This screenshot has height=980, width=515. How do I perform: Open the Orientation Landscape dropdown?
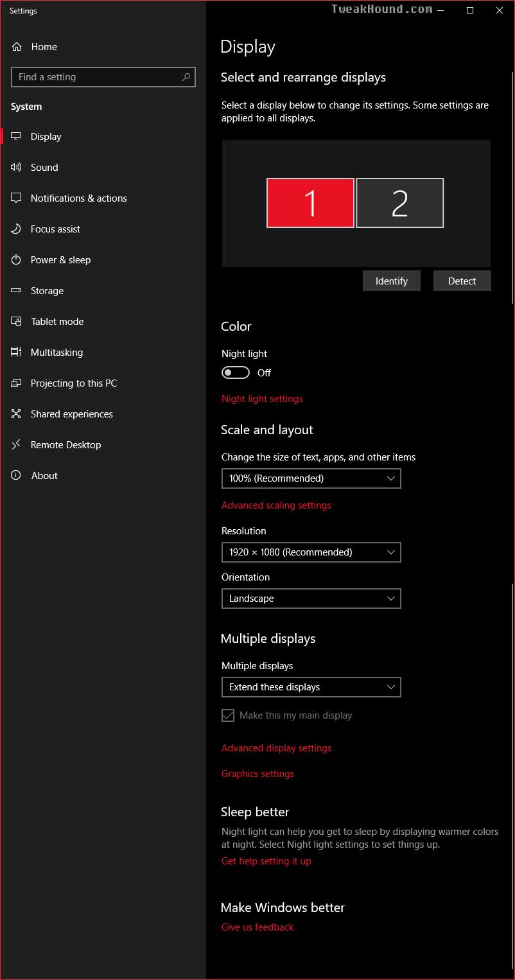pyautogui.click(x=311, y=599)
